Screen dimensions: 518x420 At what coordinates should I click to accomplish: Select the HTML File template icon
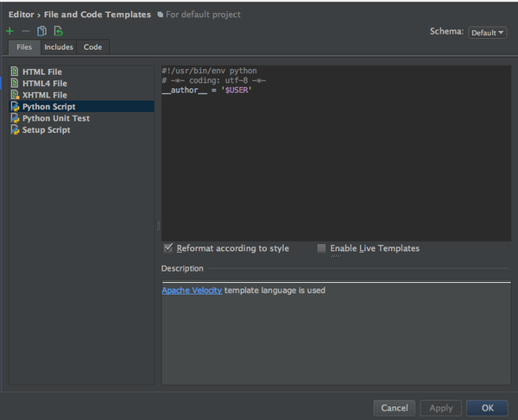click(15, 72)
